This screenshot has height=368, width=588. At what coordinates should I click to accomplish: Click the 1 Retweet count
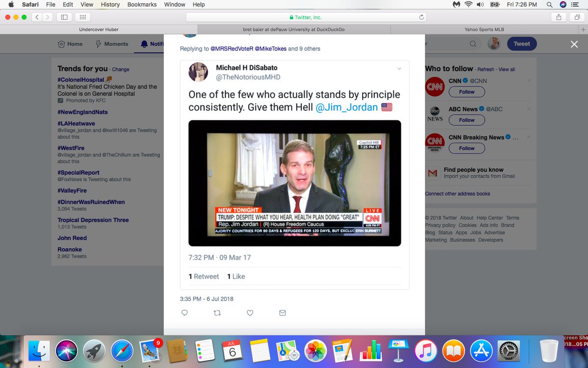[x=204, y=277]
